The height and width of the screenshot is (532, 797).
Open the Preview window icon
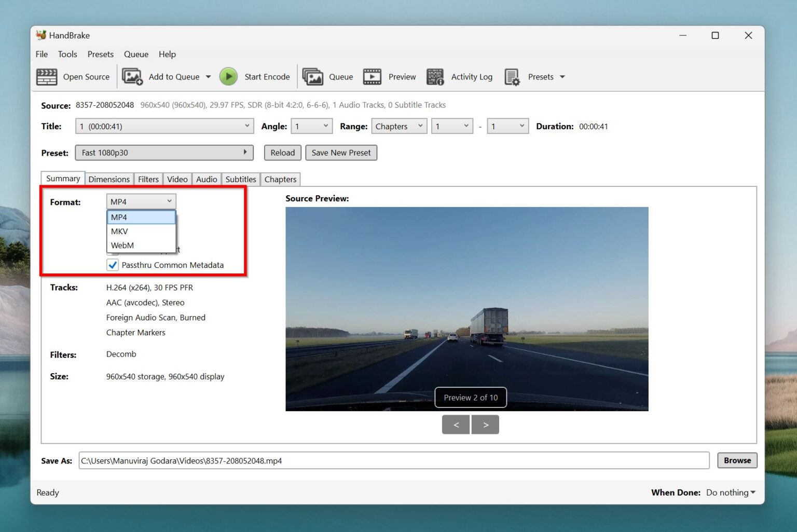(372, 76)
